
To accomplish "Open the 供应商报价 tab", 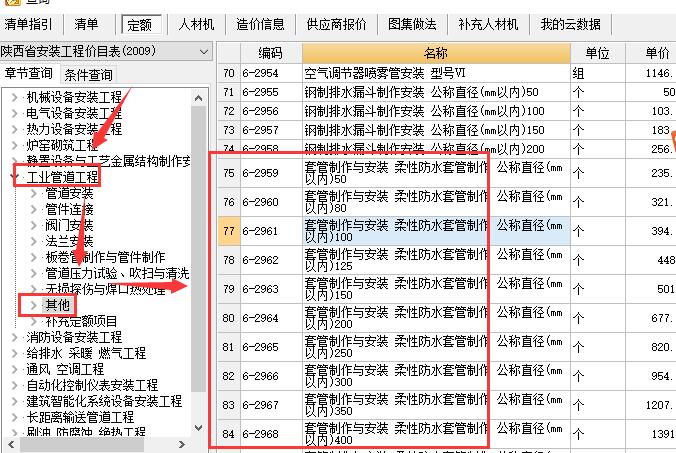I will point(337,25).
